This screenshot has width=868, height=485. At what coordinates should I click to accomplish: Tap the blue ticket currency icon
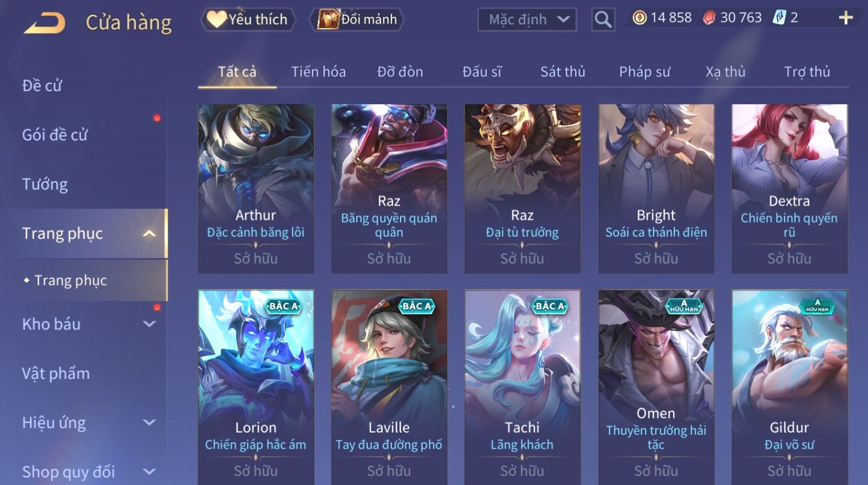coord(779,17)
